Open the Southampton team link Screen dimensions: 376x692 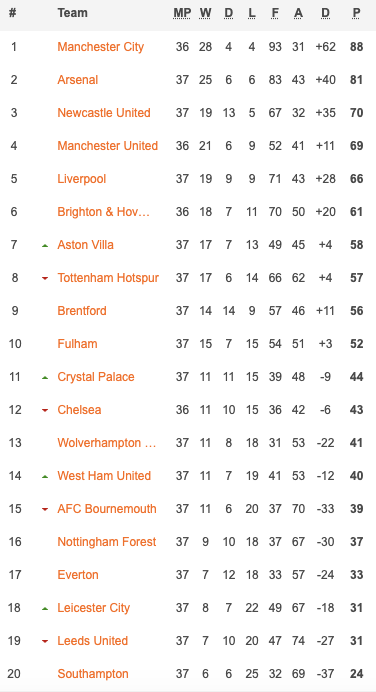93,674
